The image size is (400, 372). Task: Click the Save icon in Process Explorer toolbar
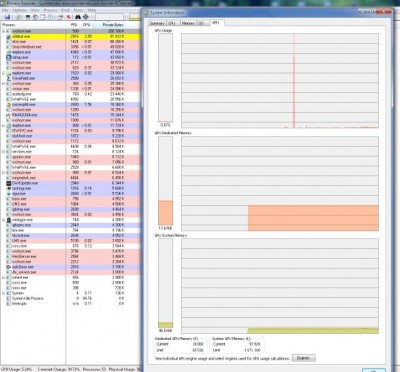coord(7,17)
